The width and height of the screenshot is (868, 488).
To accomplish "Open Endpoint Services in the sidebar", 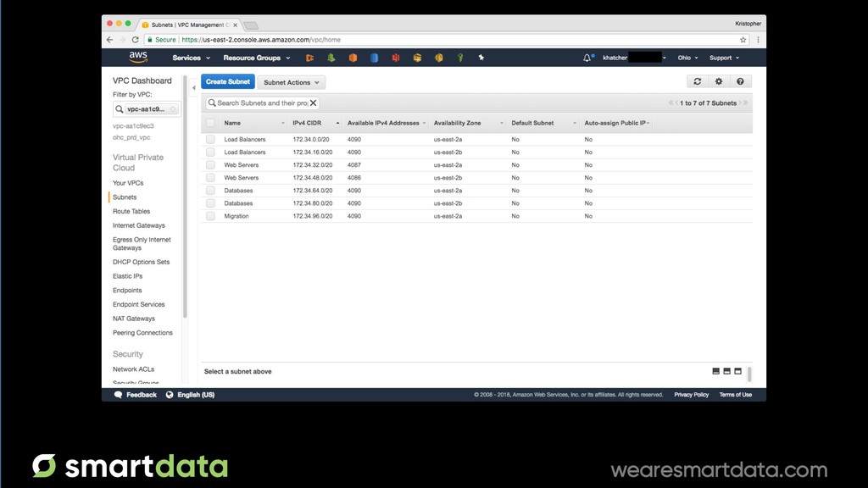I will point(138,305).
